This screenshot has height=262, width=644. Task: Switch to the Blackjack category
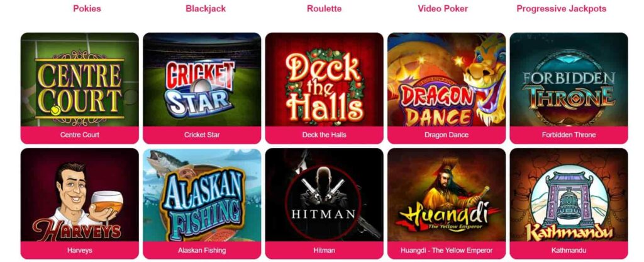click(x=206, y=9)
